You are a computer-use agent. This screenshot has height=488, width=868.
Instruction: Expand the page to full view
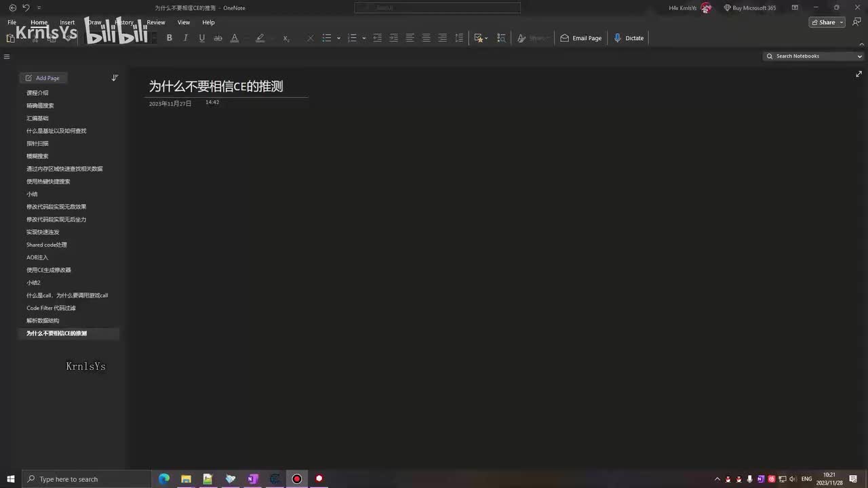[x=859, y=74]
